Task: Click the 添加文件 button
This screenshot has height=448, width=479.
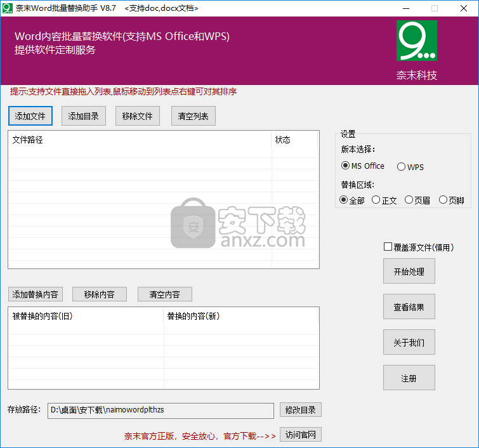Action: click(30, 116)
